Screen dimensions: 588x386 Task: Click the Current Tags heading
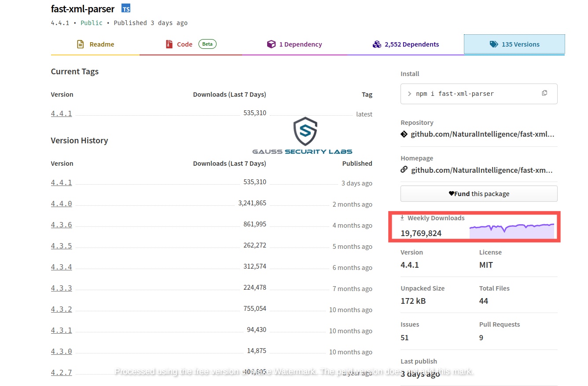pos(75,72)
